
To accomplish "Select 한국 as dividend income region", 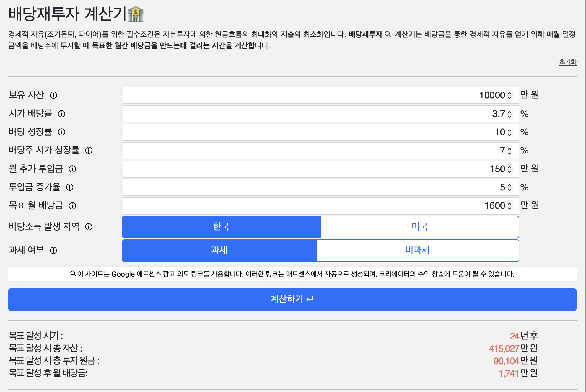I will [221, 227].
